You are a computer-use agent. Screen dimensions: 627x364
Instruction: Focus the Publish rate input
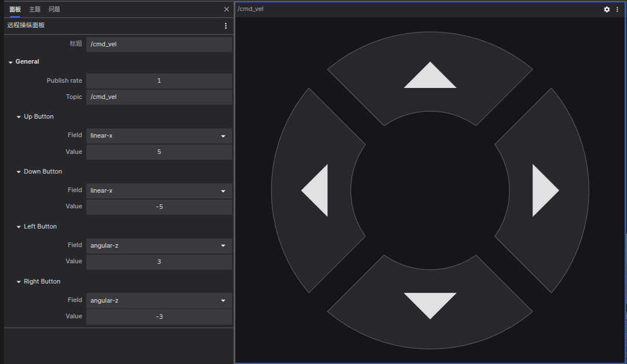(159, 80)
